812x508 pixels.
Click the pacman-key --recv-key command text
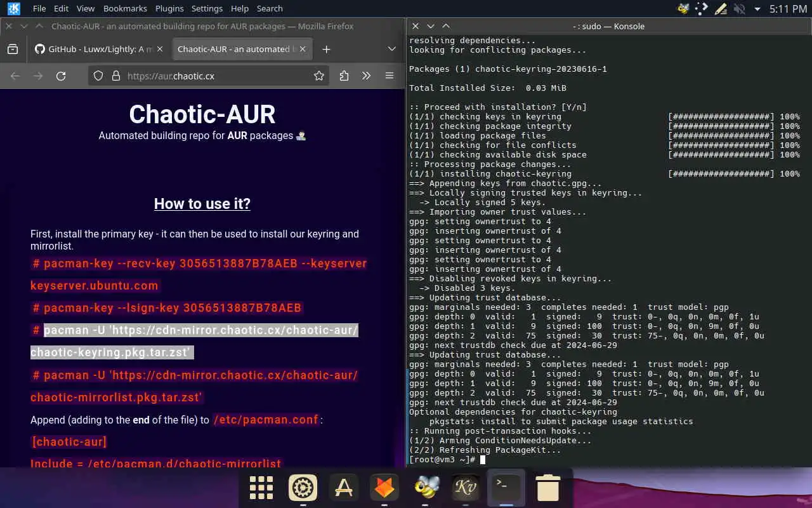(199, 274)
